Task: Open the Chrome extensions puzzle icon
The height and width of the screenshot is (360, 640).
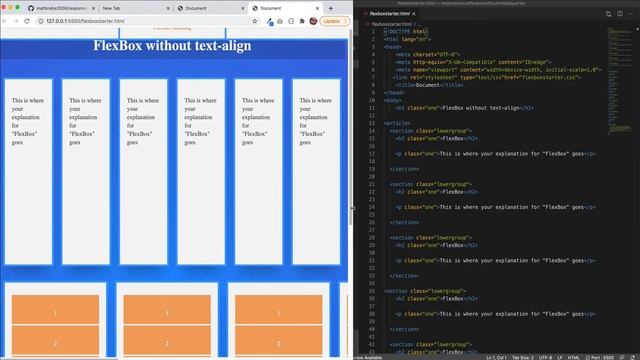Action: (302, 21)
